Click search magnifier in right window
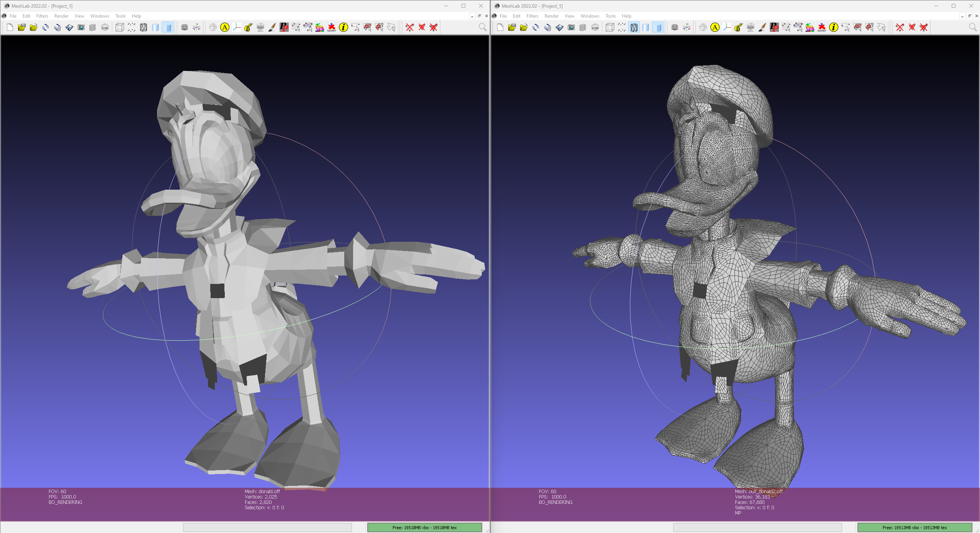980x533 pixels. click(x=973, y=27)
